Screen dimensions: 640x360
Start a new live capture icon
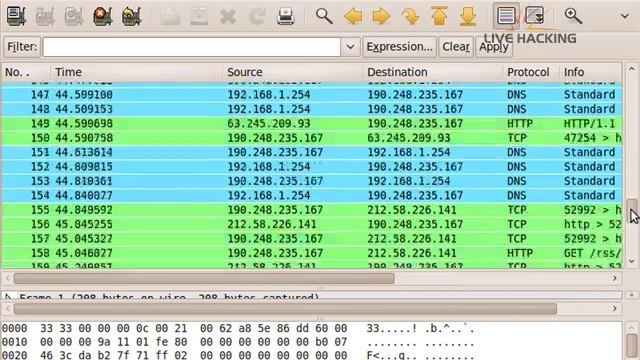click(74, 16)
